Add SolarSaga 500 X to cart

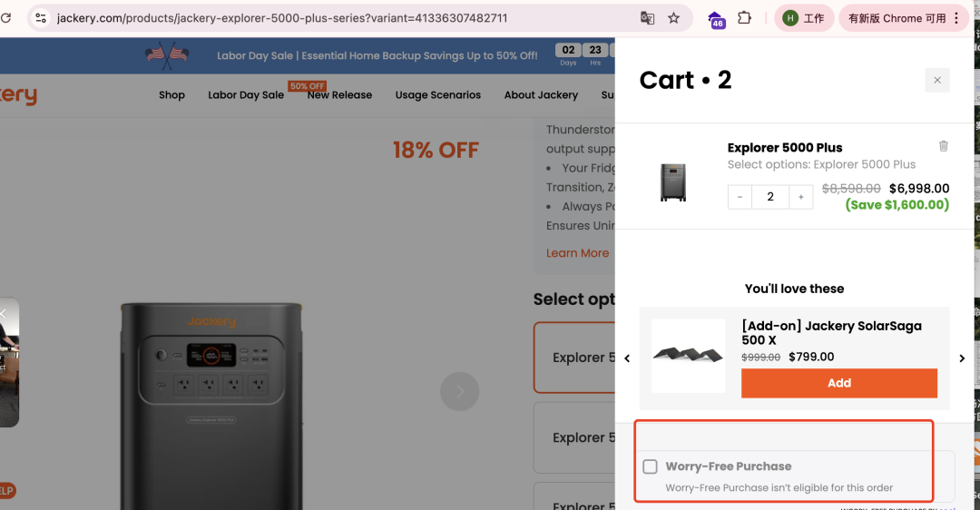pyautogui.click(x=838, y=383)
